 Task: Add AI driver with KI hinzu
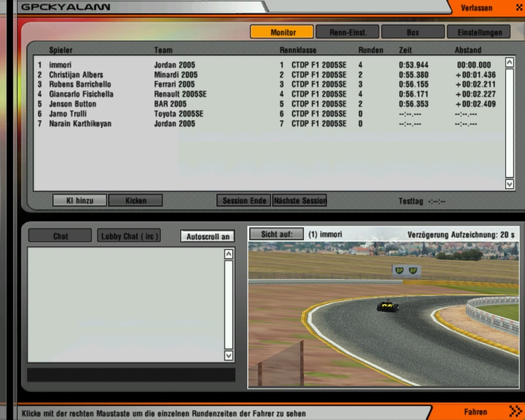[x=79, y=201]
